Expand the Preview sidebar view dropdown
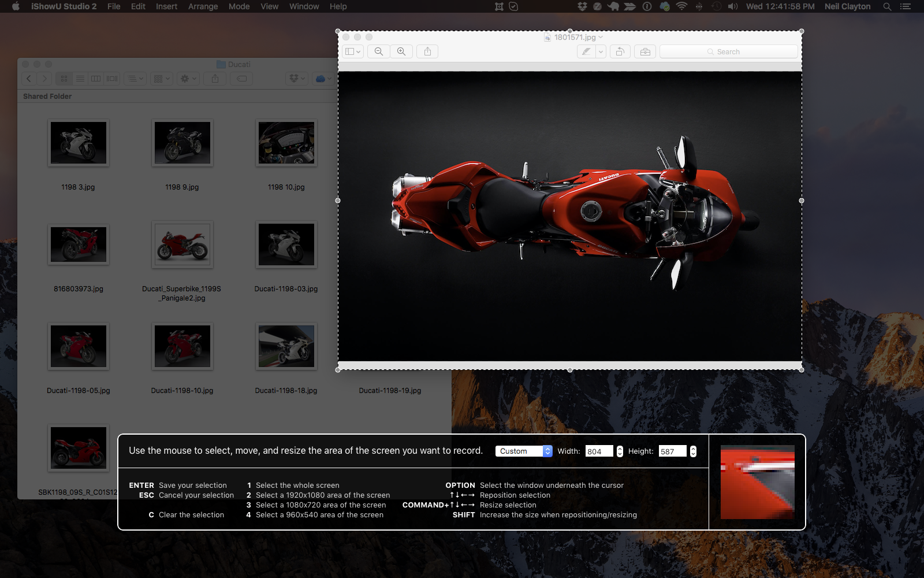Screen dimensions: 924x578 353,51
